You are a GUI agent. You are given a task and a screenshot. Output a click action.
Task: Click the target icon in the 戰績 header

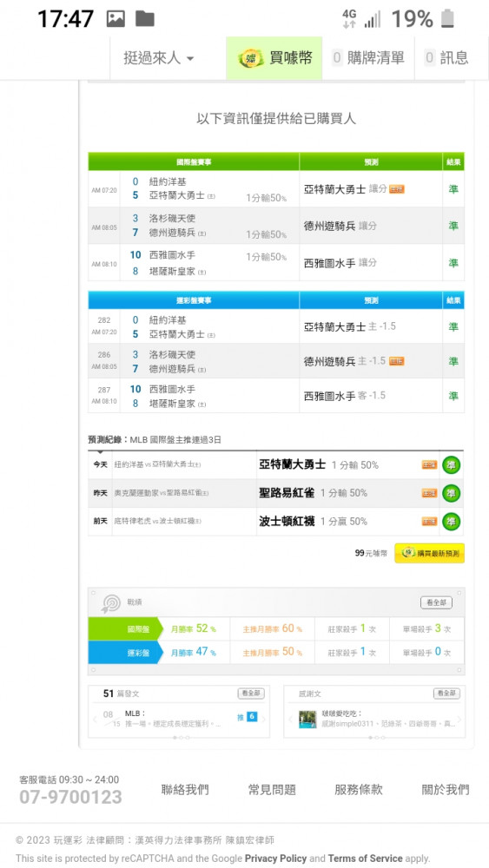111,603
